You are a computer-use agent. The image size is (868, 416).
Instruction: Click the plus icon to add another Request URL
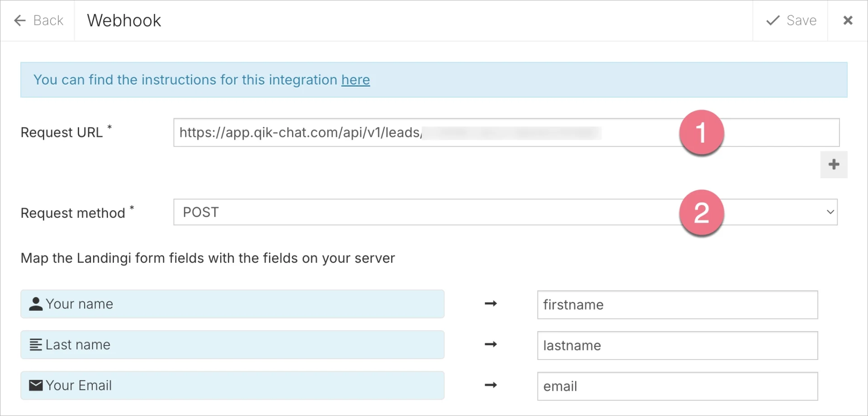tap(834, 164)
